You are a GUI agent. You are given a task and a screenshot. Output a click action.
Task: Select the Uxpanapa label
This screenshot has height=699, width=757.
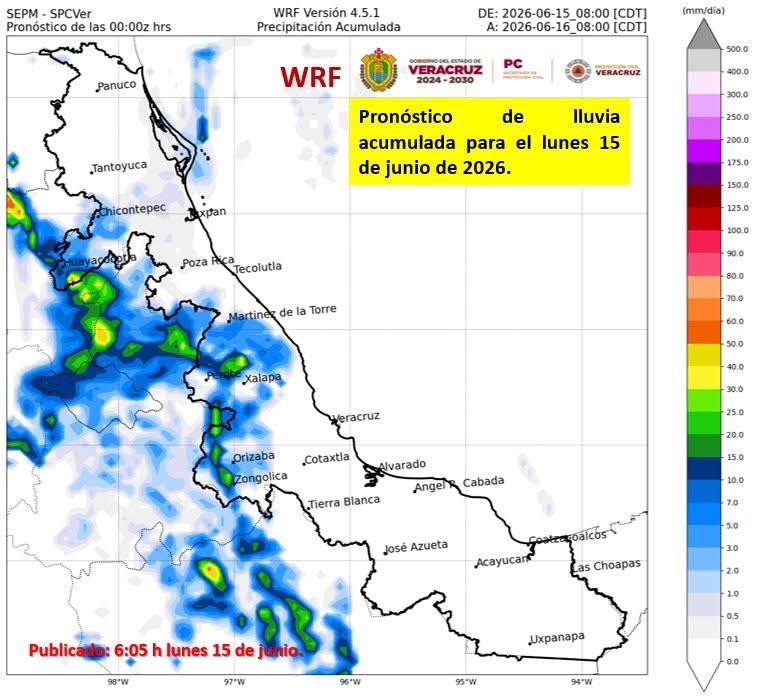(x=557, y=639)
